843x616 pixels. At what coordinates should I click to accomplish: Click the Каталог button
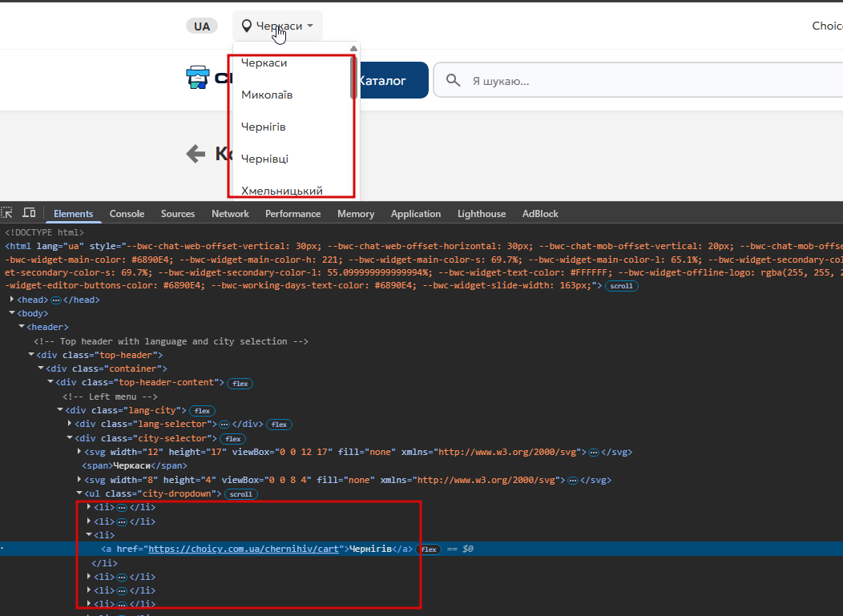(391, 81)
